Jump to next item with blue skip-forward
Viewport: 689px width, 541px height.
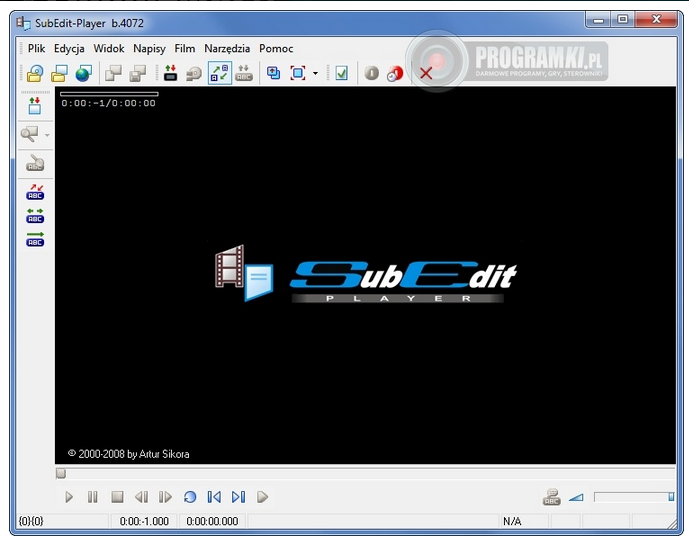tap(238, 497)
